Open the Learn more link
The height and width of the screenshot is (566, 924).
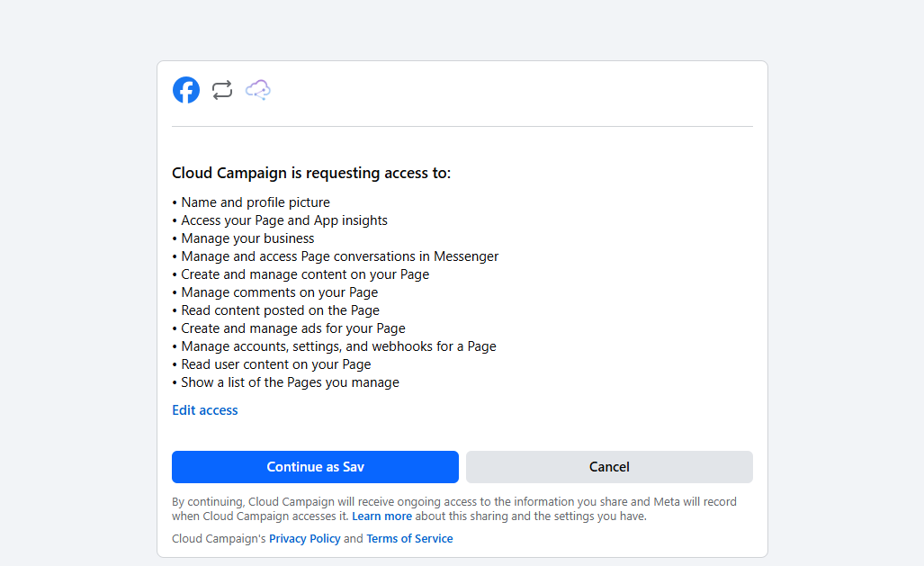(381, 517)
